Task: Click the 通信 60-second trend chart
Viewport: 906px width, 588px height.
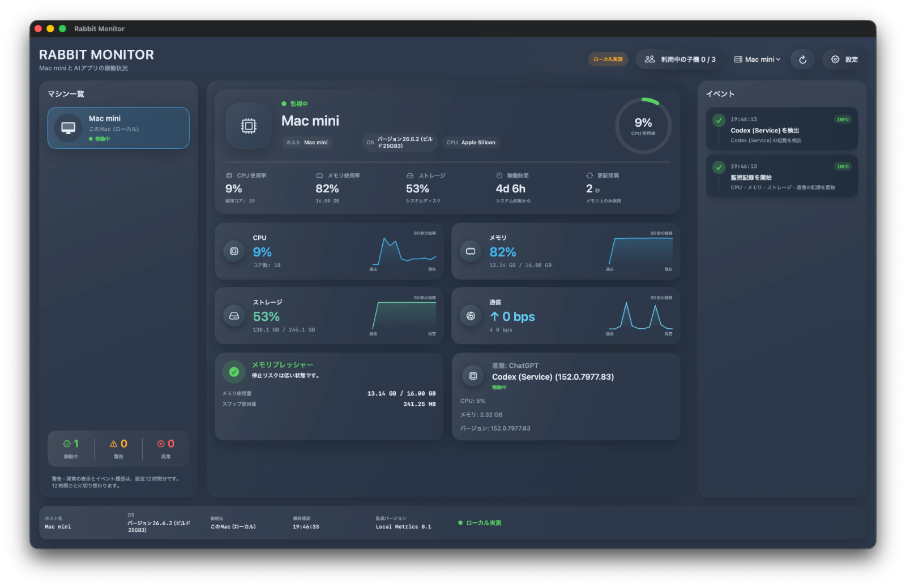Action: point(639,316)
